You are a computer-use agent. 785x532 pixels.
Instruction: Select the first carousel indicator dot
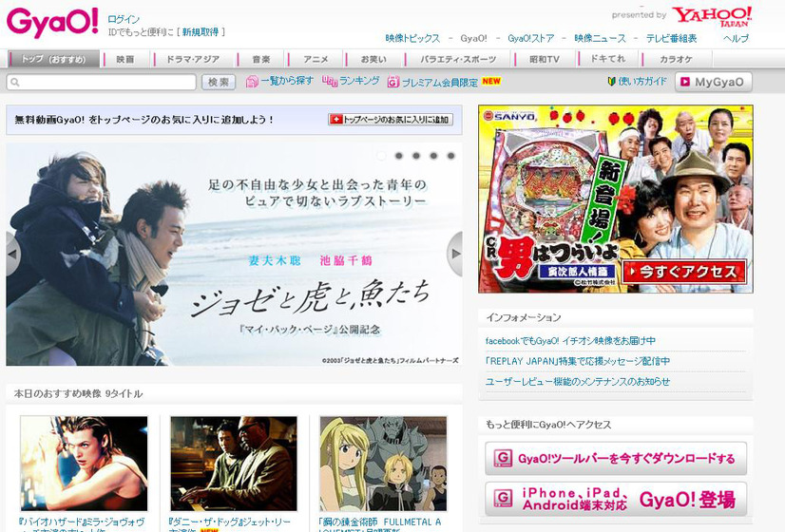pos(381,156)
